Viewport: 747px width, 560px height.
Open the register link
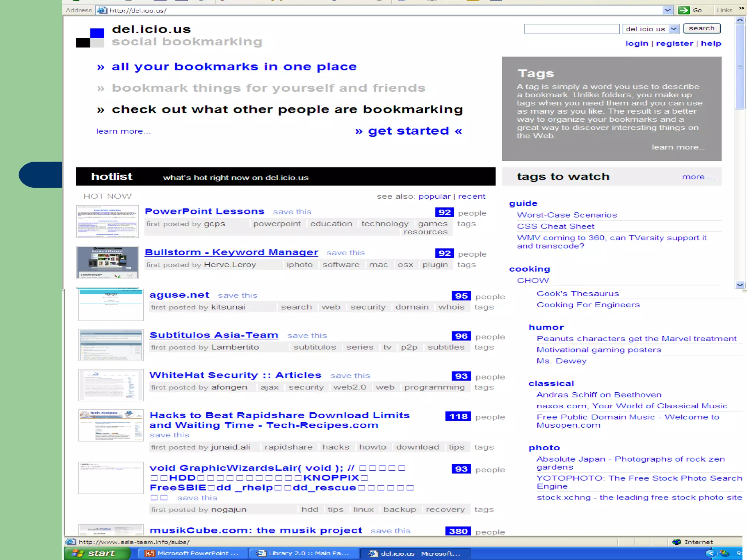pos(674,43)
